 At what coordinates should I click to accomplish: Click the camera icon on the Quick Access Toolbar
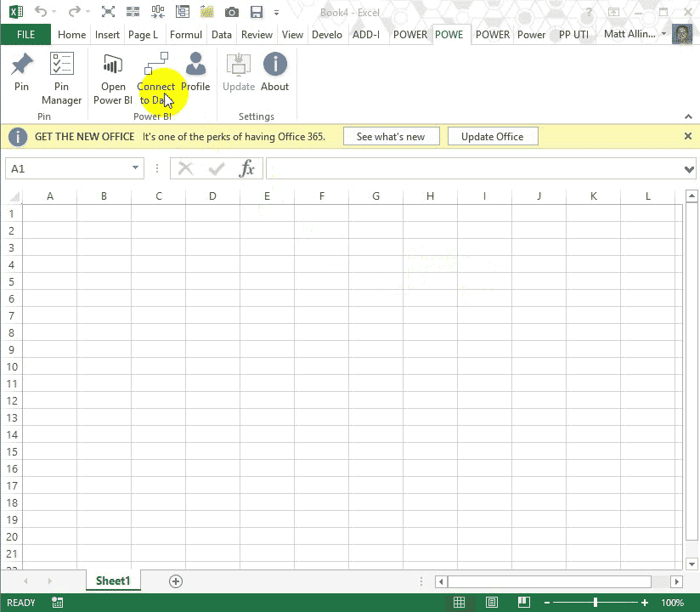coord(231,12)
